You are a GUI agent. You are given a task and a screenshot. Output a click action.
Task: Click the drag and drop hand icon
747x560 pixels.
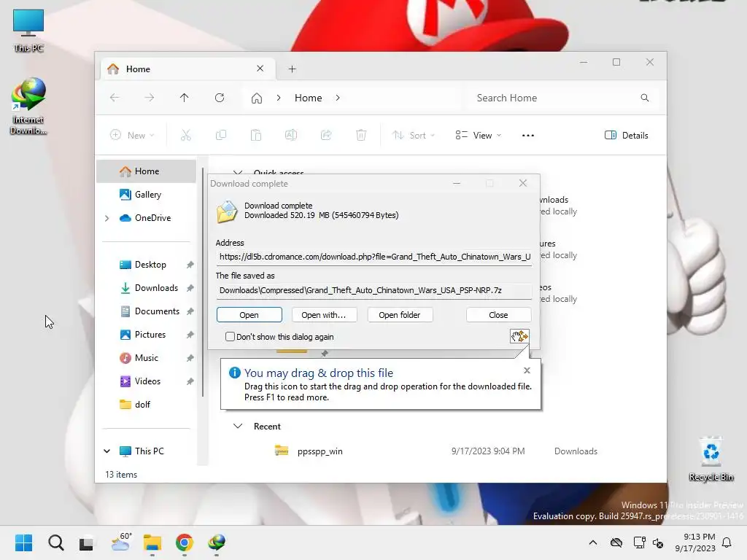(519, 336)
